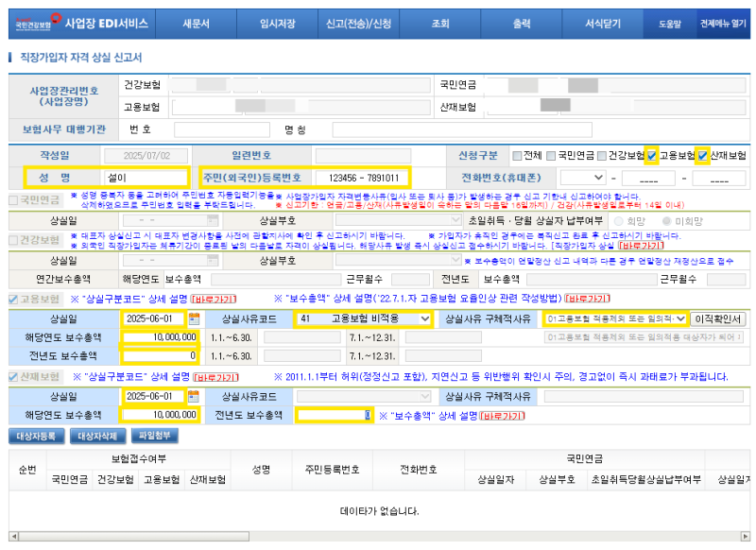Click the 파일첨부 button

(x=155, y=437)
